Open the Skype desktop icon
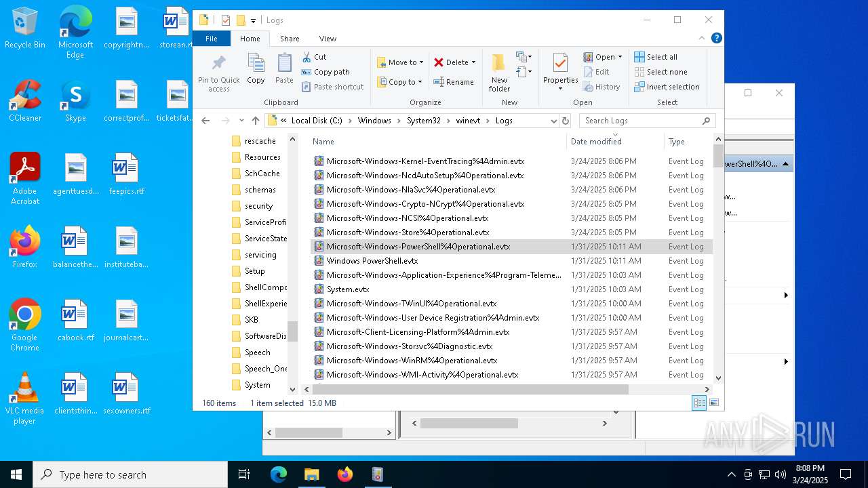Viewport: 868px width, 488px height. (x=75, y=102)
